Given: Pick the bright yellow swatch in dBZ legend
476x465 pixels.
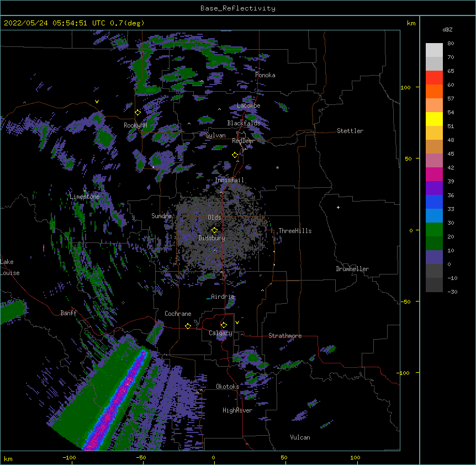Looking at the screenshot, I should (434, 119).
